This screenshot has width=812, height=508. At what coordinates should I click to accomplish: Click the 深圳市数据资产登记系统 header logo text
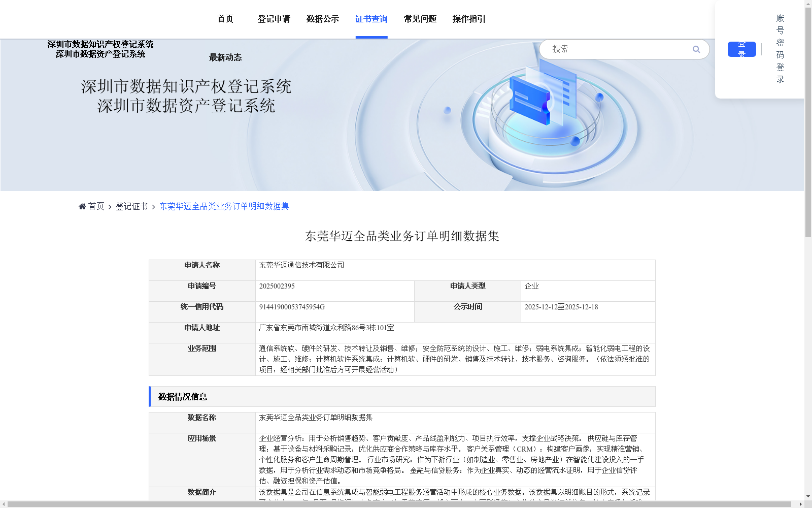100,54
